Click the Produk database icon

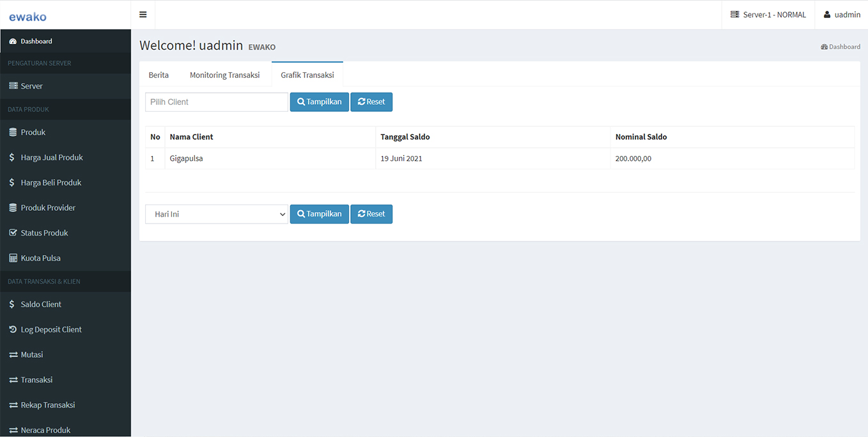pyautogui.click(x=13, y=132)
